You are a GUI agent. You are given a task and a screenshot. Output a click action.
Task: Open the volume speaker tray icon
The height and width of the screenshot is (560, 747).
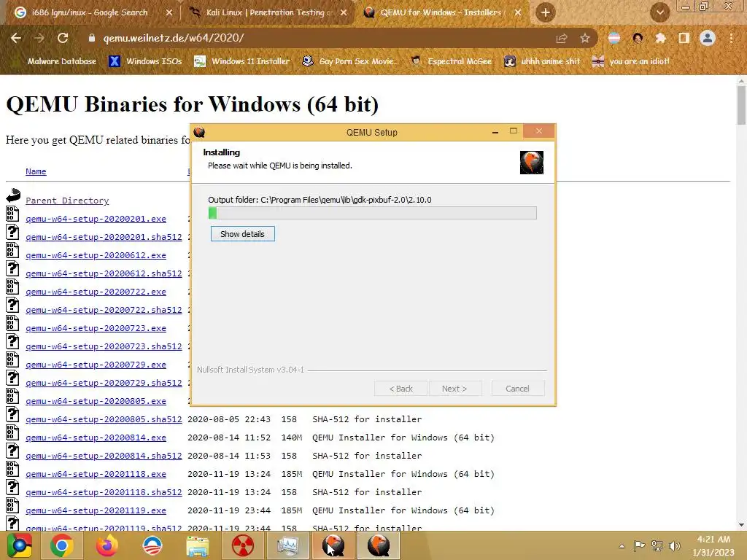click(x=674, y=546)
